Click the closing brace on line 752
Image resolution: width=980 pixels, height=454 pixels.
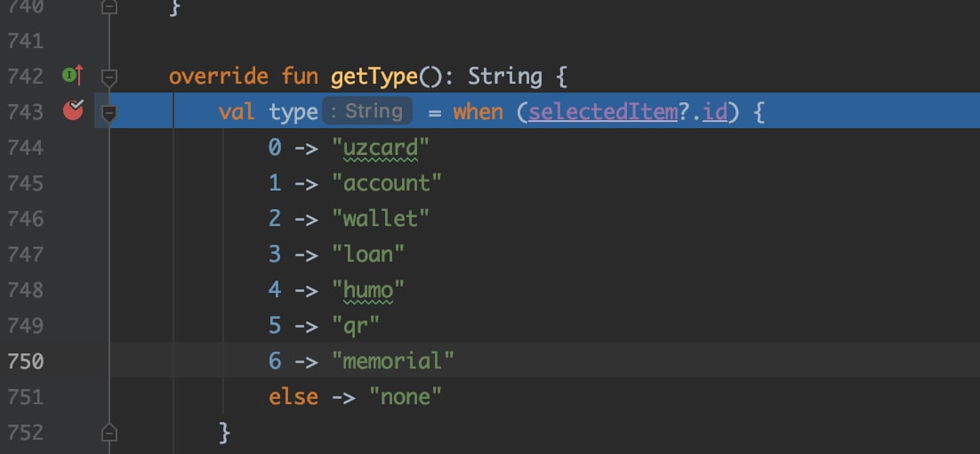pyautogui.click(x=225, y=433)
